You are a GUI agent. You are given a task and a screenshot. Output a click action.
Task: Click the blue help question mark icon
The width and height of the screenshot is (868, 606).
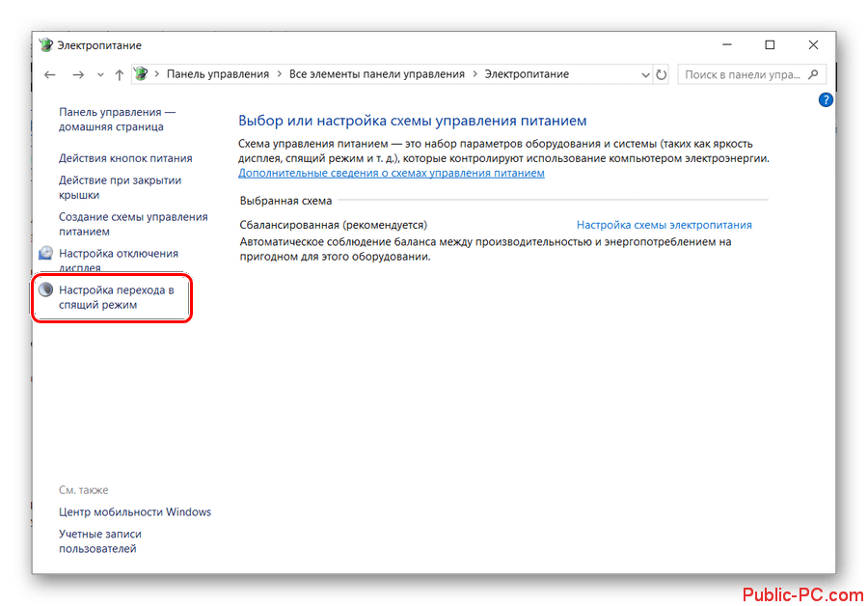pos(826,99)
